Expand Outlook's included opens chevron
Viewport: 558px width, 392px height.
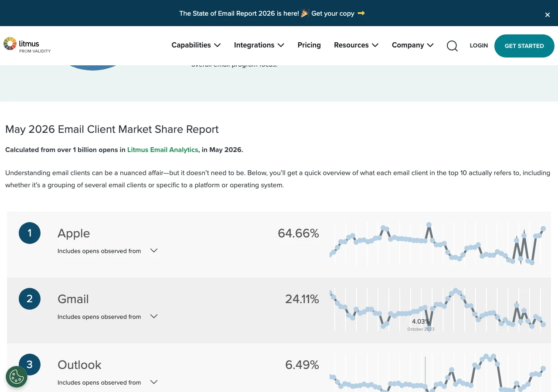point(154,382)
